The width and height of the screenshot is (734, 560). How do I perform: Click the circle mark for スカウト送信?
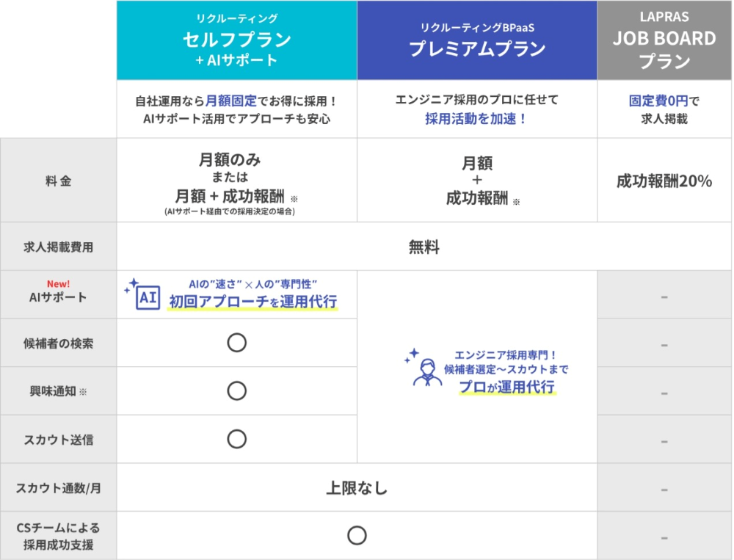(x=236, y=439)
